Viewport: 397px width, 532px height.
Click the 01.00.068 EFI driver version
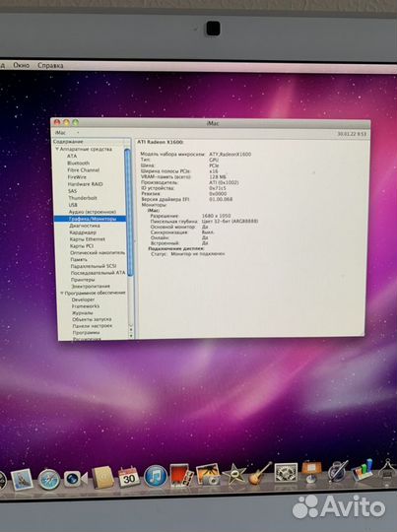[221, 199]
